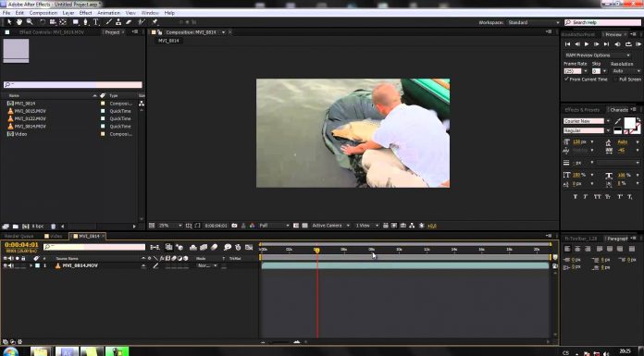Select the Unified Camera tool

[53, 22]
